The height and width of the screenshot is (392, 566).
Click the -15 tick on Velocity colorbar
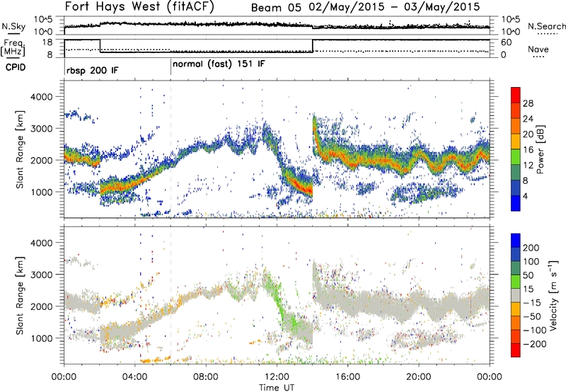[531, 302]
